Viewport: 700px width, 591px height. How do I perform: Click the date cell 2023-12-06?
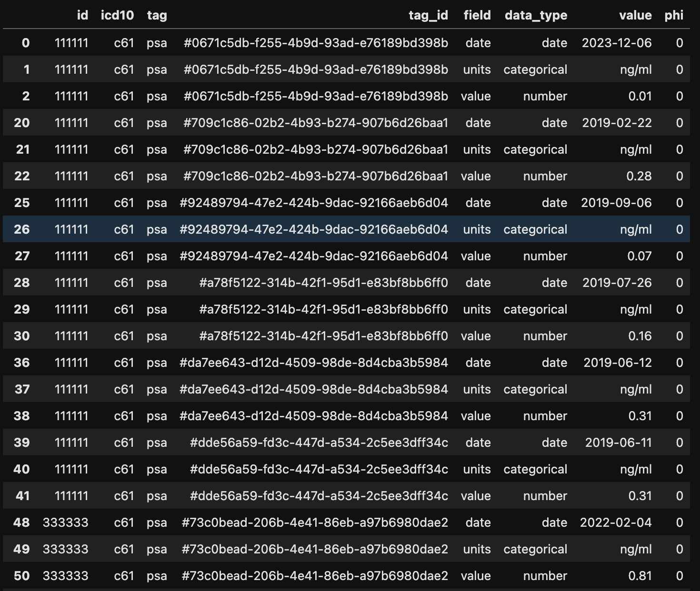coord(617,43)
